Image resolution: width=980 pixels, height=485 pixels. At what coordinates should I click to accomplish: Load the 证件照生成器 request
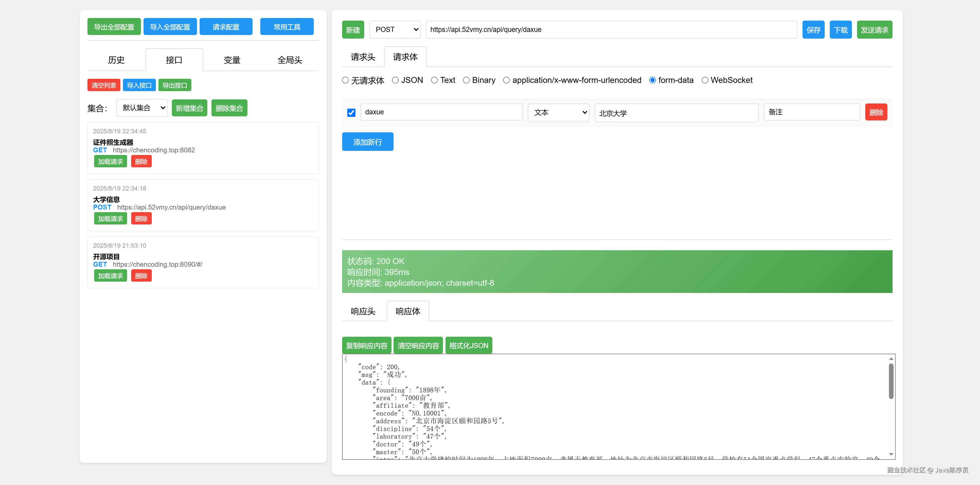[x=110, y=161]
